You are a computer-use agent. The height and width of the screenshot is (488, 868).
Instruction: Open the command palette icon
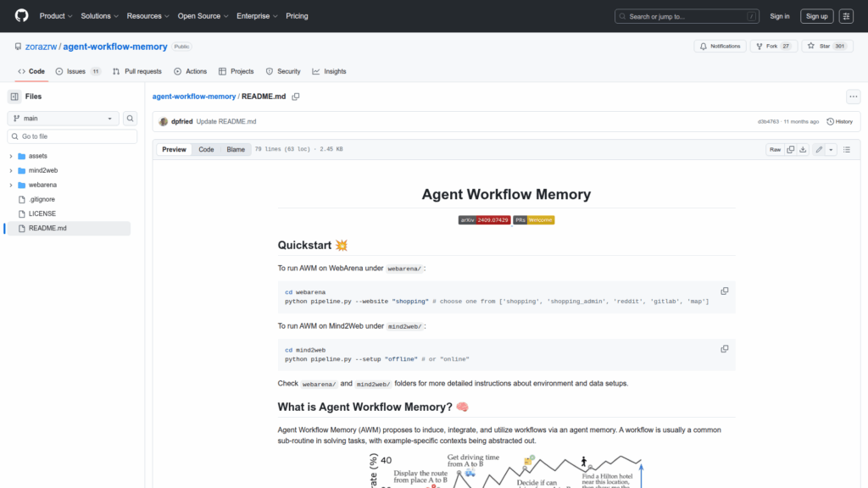tap(846, 16)
